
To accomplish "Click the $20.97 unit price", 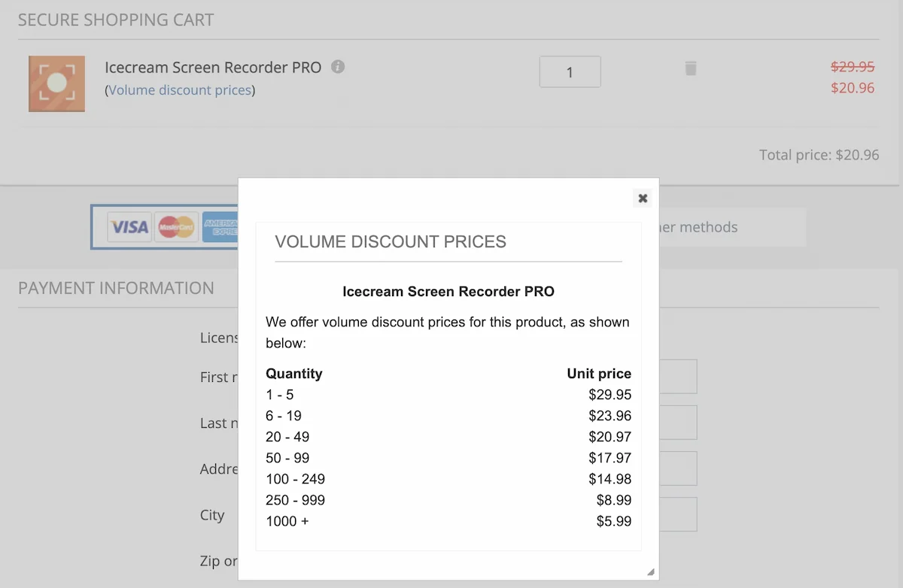I will [610, 437].
